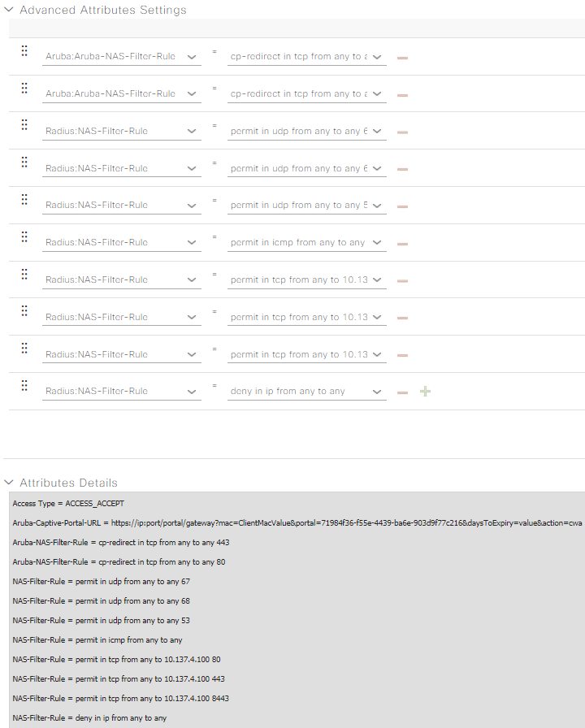Image resolution: width=585 pixels, height=728 pixels.
Task: Click the Aruba-Captive-Portal-URL detail line
Action: coord(297,522)
